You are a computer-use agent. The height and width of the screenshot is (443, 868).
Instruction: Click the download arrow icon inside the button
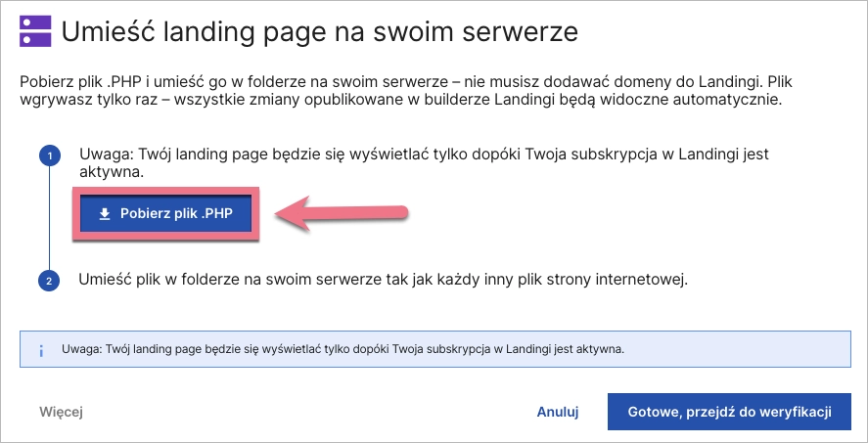click(x=105, y=214)
